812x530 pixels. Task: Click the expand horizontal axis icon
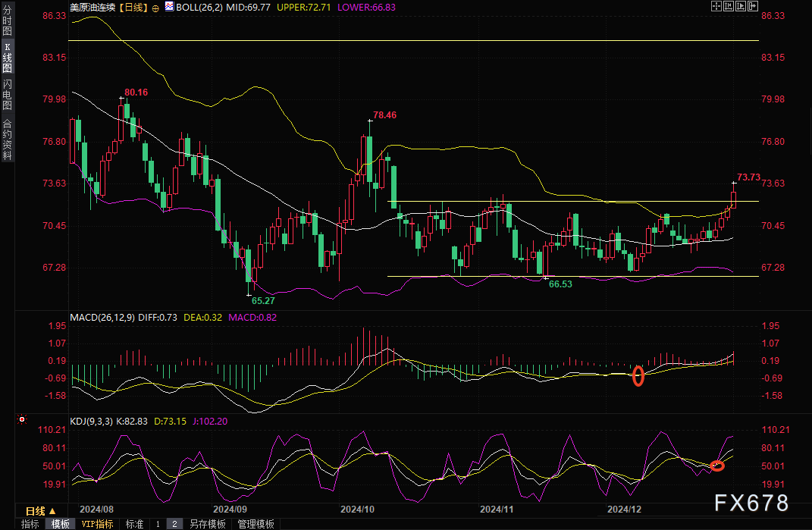pyautogui.click(x=742, y=6)
